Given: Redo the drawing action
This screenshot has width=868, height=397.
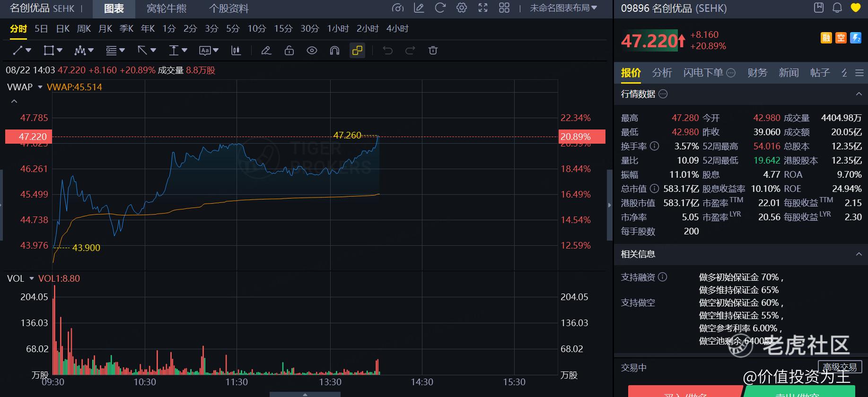Looking at the screenshot, I should point(410,51).
